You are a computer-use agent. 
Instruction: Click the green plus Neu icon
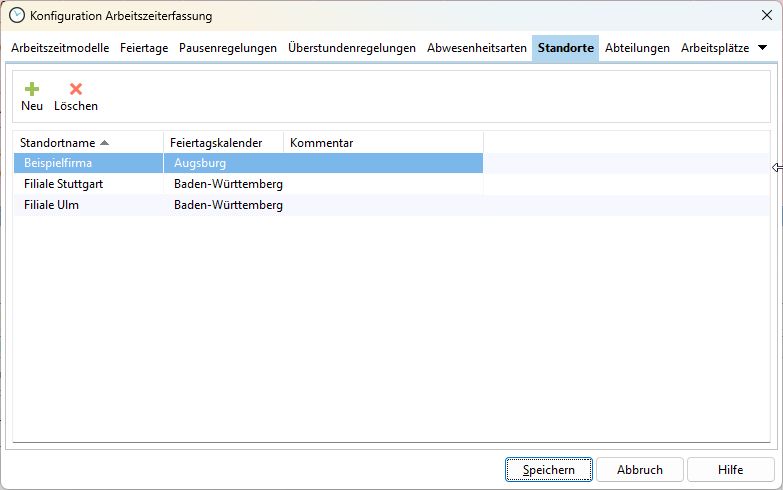(x=32, y=89)
